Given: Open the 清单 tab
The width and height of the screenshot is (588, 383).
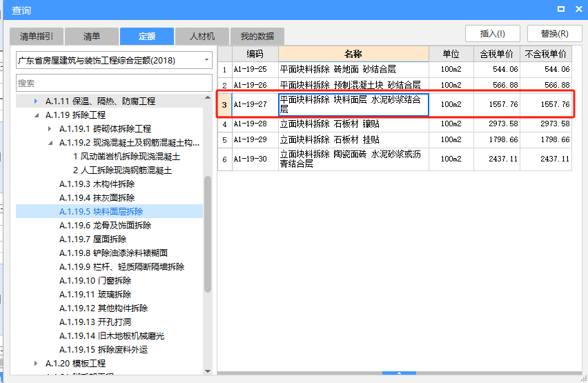Looking at the screenshot, I should coord(92,37).
